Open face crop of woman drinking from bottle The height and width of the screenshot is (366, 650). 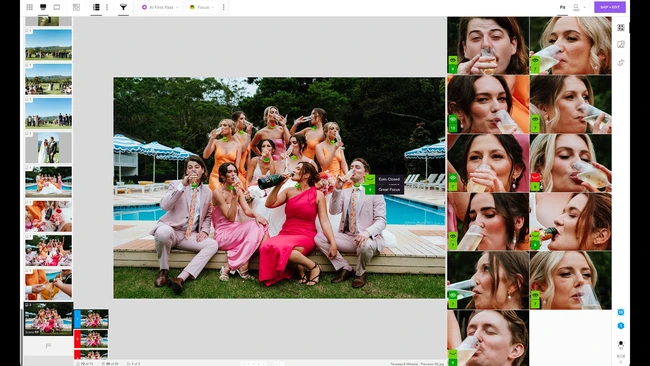point(570,222)
